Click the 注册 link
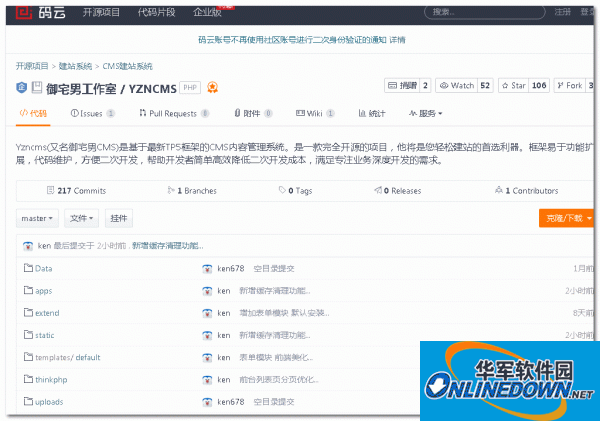 click(563, 12)
